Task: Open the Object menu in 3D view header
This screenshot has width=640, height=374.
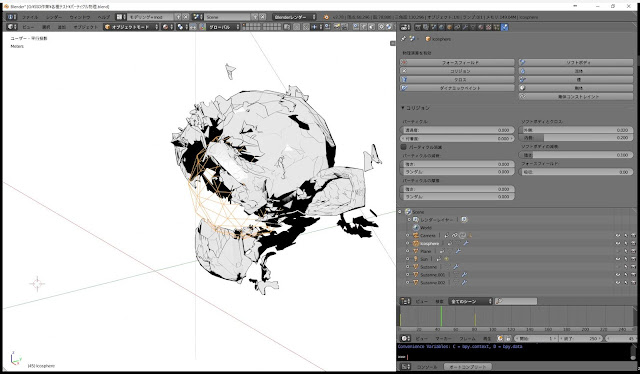Action: click(85, 27)
